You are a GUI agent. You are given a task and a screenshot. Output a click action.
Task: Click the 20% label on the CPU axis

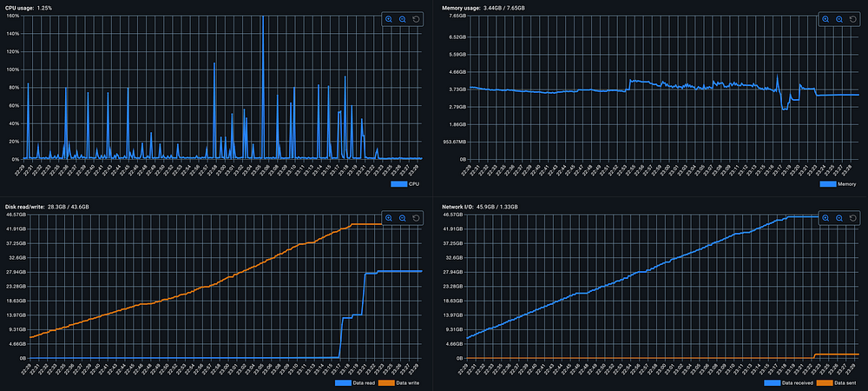(x=15, y=142)
